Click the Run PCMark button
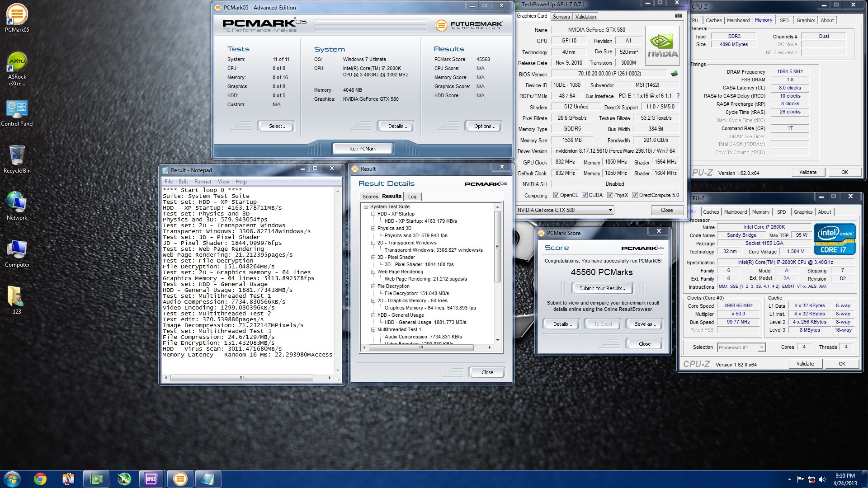Image resolution: width=868 pixels, height=488 pixels. click(363, 149)
